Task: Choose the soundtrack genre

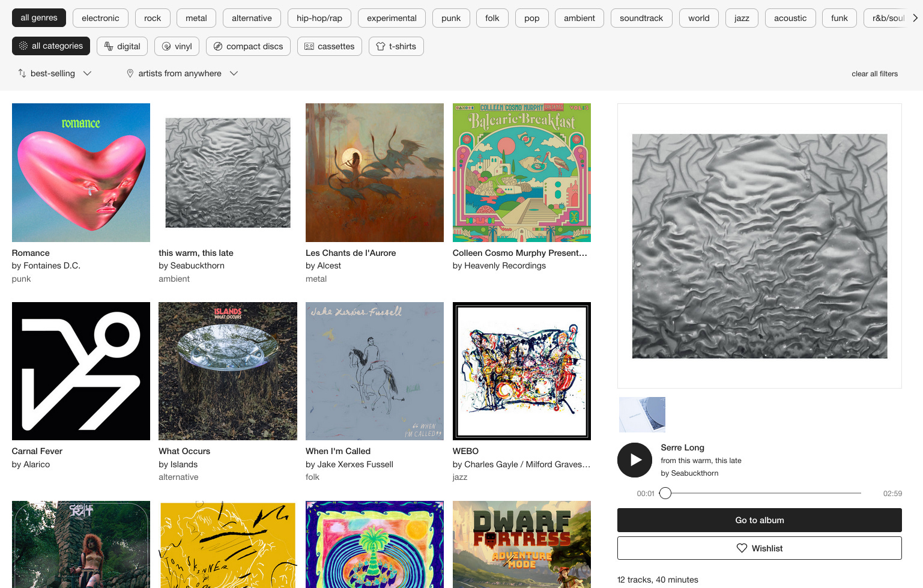Action: tap(641, 18)
